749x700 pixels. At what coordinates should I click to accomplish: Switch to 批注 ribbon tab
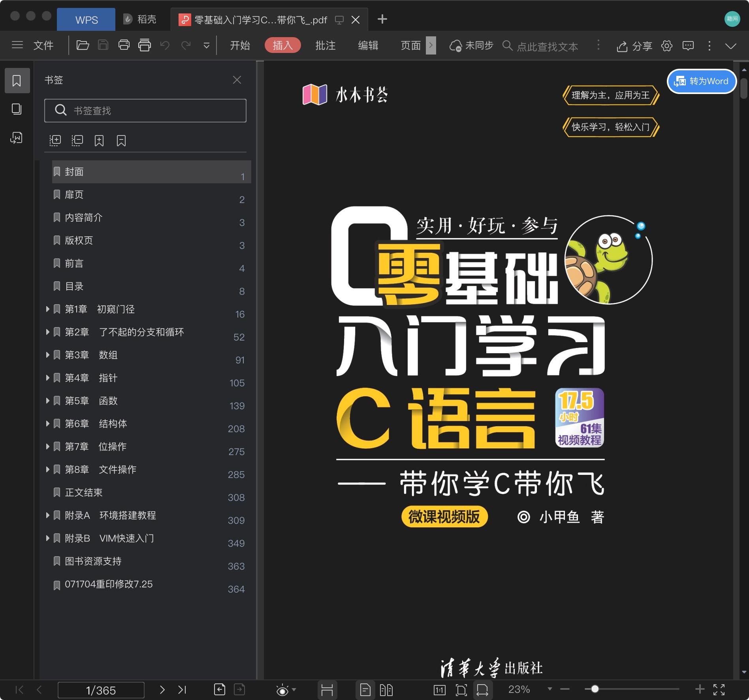click(x=325, y=45)
